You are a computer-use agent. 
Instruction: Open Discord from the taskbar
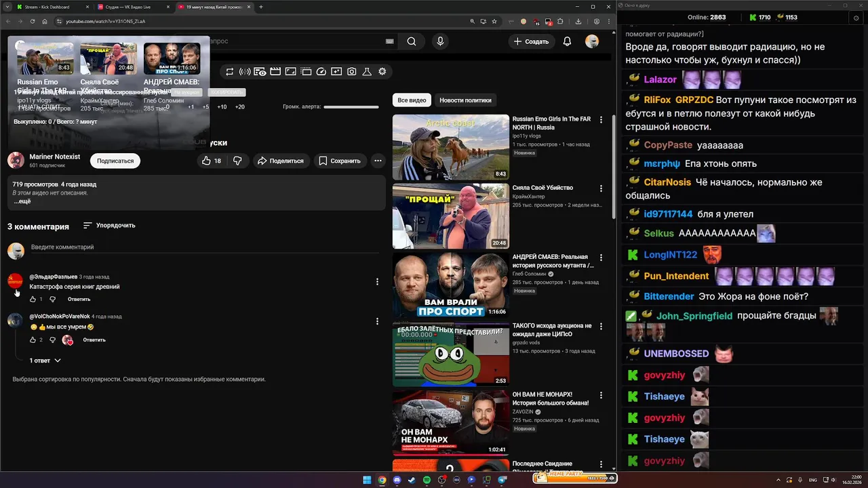coord(397,480)
